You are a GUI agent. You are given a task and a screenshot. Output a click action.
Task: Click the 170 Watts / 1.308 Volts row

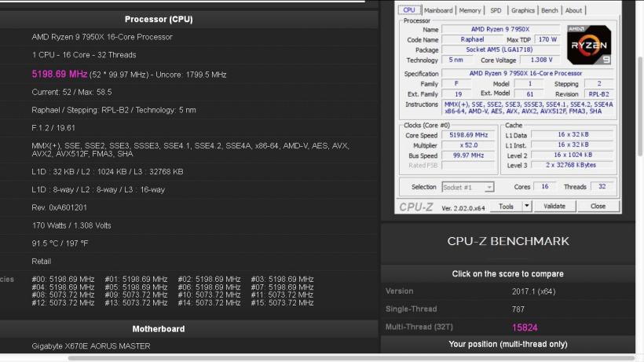coord(71,225)
